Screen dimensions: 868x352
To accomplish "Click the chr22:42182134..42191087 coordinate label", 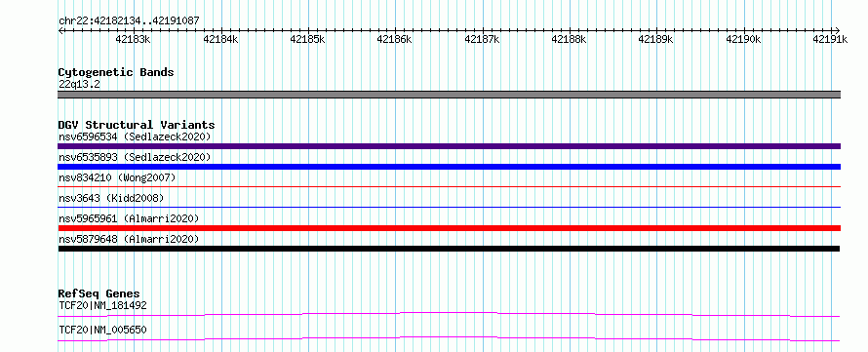I will click(129, 20).
